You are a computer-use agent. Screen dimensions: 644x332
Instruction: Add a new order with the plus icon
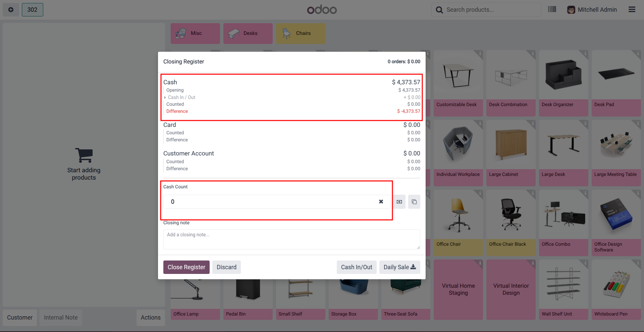11,10
